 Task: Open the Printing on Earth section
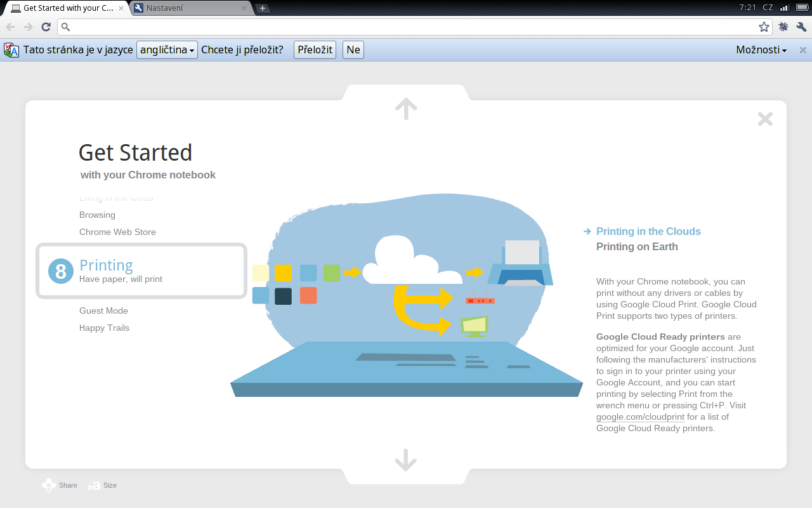point(637,247)
